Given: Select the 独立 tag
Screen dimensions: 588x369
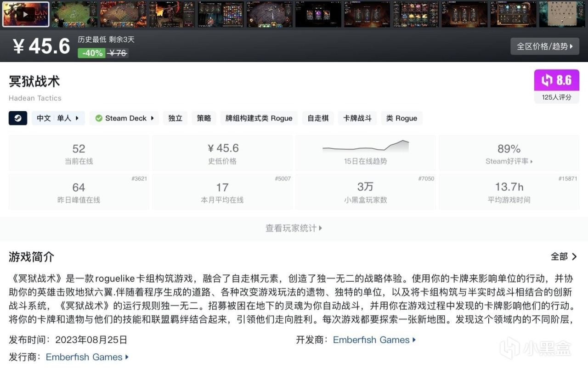Looking at the screenshot, I should pos(175,118).
